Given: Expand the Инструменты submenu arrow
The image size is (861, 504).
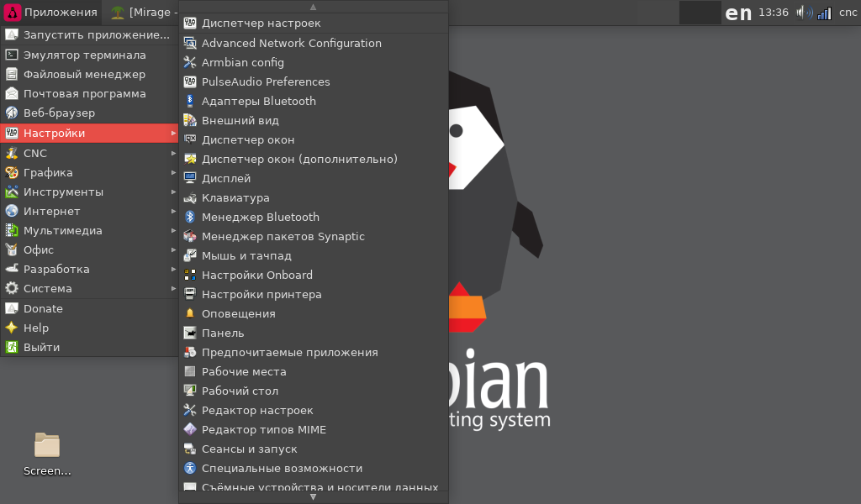Looking at the screenshot, I should [x=173, y=192].
